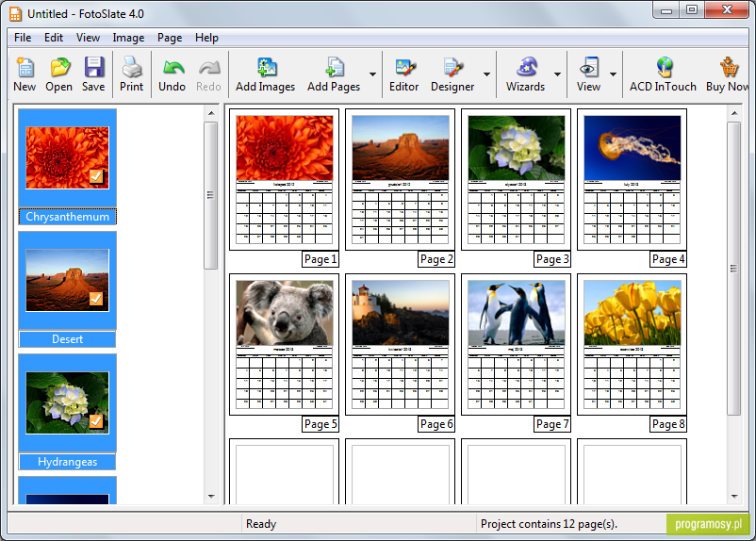756x541 pixels.
Task: Open a project with the Open icon
Action: click(x=58, y=74)
